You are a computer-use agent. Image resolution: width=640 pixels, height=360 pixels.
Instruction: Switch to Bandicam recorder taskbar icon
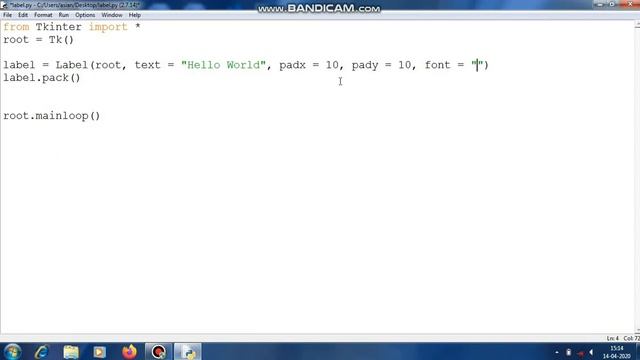tap(158, 351)
